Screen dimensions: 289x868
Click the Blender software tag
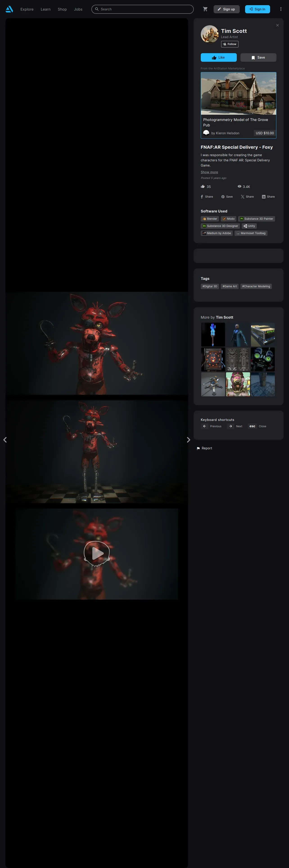pos(210,219)
